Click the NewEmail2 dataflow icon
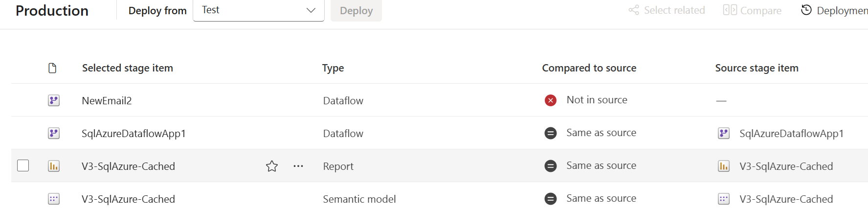 coord(54,100)
